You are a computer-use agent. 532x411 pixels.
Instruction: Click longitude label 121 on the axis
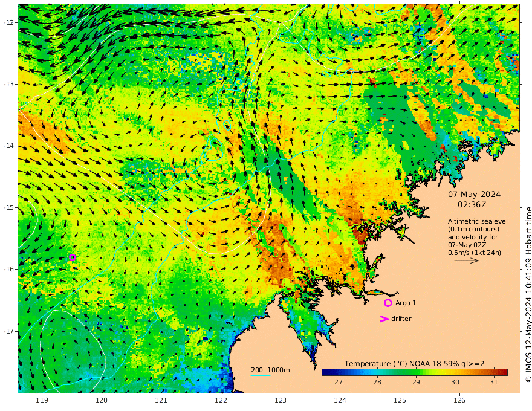[x=161, y=400]
